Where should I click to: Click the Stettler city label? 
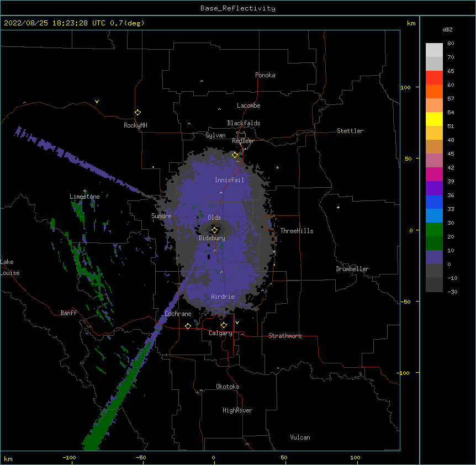(350, 131)
